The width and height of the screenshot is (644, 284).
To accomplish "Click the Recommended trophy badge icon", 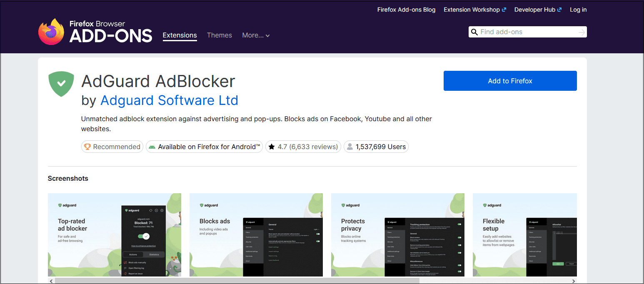I will [x=87, y=147].
